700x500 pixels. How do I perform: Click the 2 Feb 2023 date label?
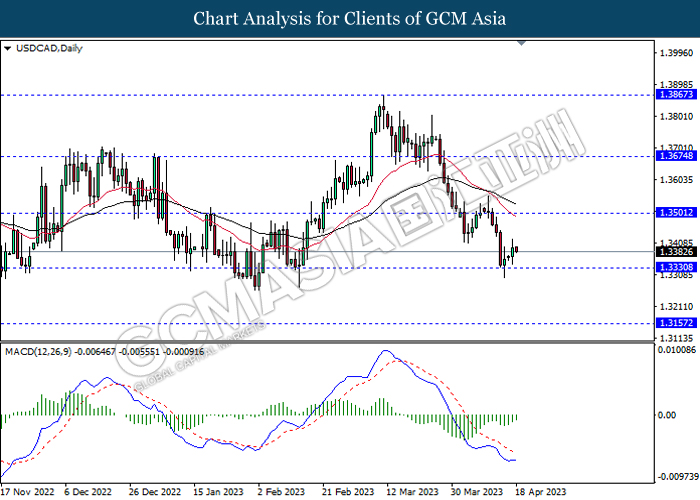point(282,492)
